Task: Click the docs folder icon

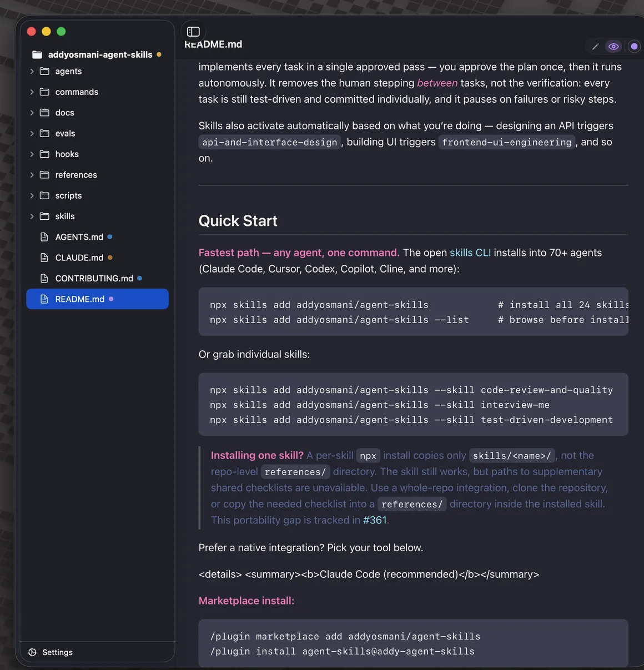Action: [x=44, y=113]
